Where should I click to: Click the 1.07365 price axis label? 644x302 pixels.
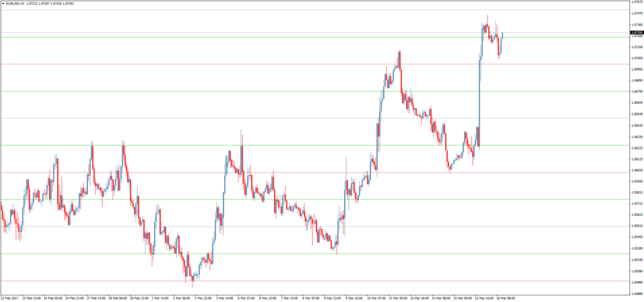637,25
